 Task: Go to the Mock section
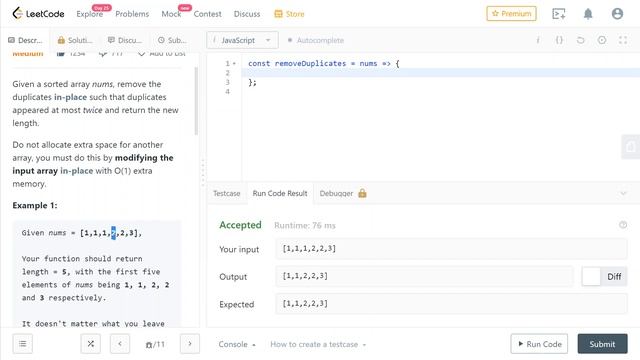point(171,14)
